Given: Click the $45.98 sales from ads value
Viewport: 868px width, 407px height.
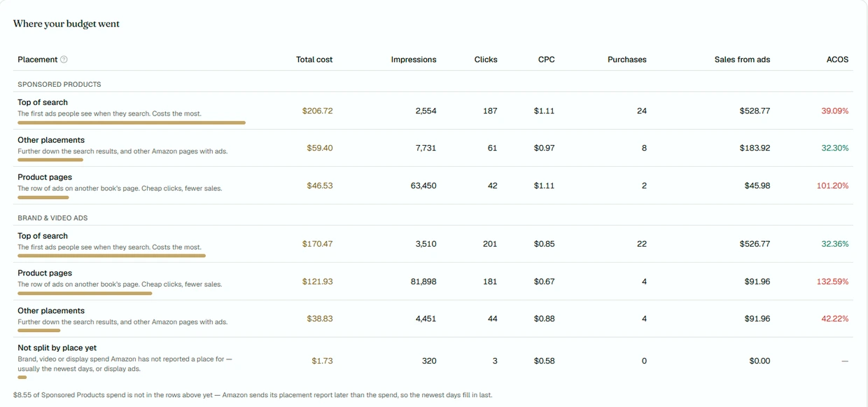Looking at the screenshot, I should click(757, 186).
